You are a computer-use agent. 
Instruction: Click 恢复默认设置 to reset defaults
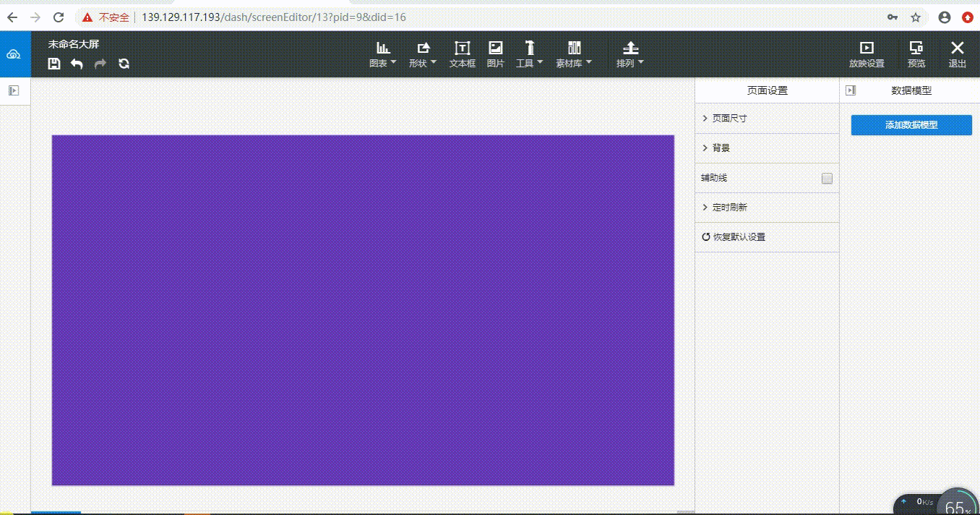[734, 237]
